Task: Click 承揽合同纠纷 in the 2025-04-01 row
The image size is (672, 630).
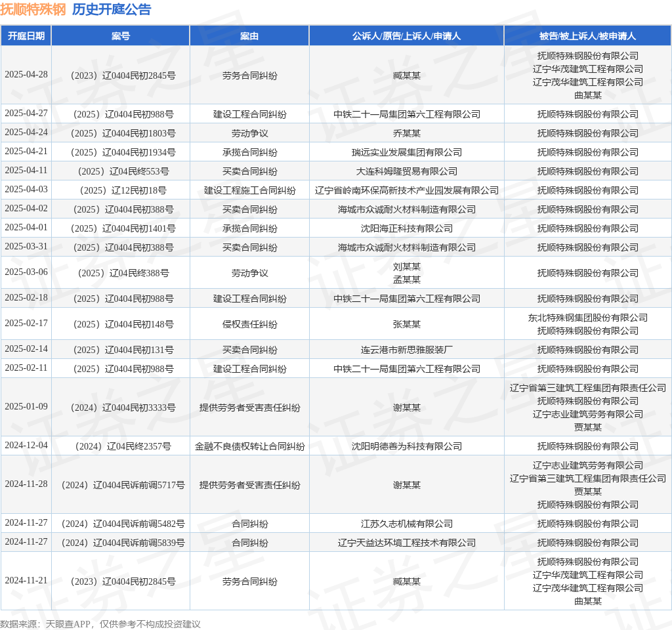Action: (250, 228)
